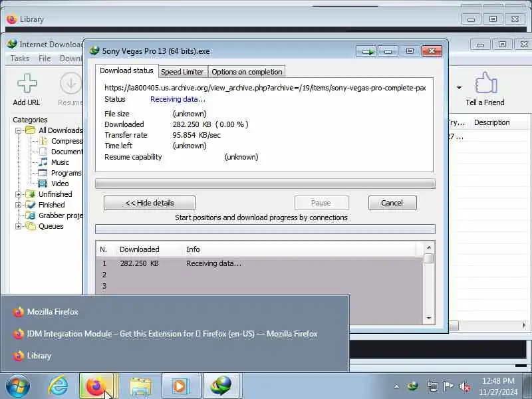
Task: Click the scroll-down arrow of connections list
Action: tap(429, 318)
